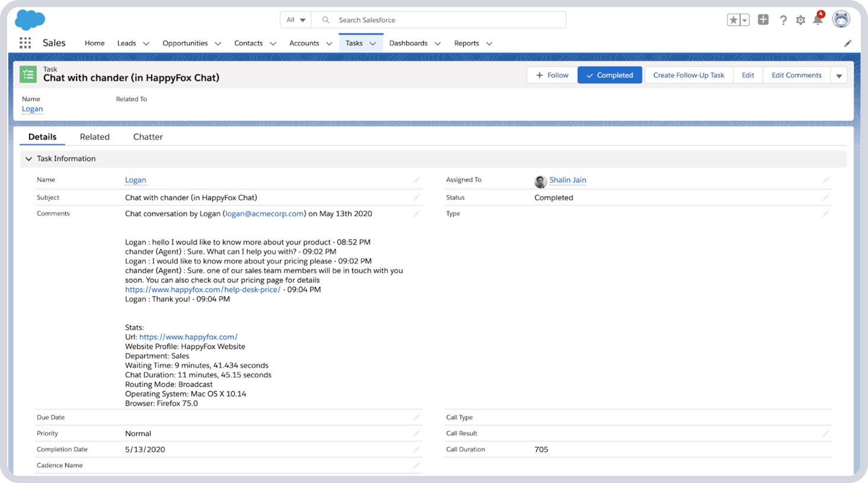Screen dimensions: 868x483
Task: Expand the Leads tab dropdown chevron
Action: pyautogui.click(x=146, y=43)
